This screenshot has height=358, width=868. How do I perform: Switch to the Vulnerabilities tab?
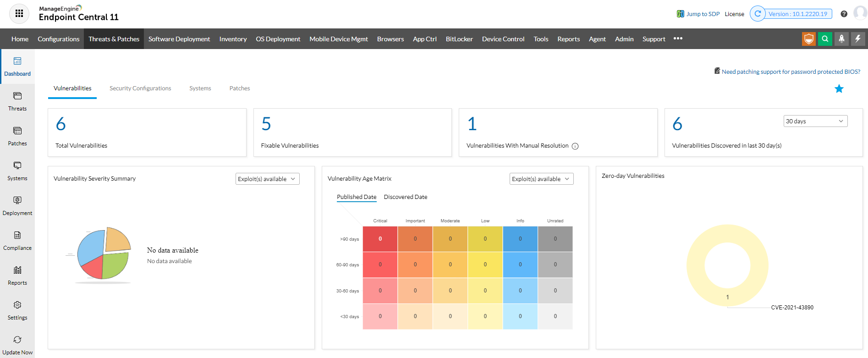click(x=72, y=88)
